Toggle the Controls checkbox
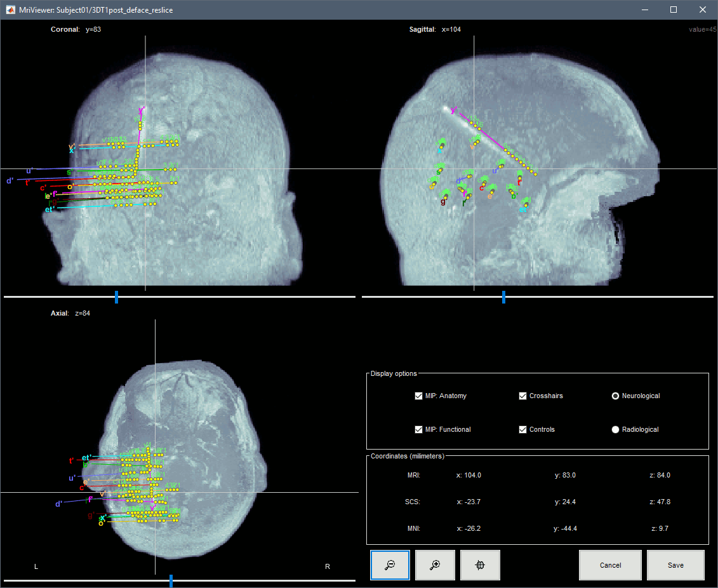 coord(523,430)
